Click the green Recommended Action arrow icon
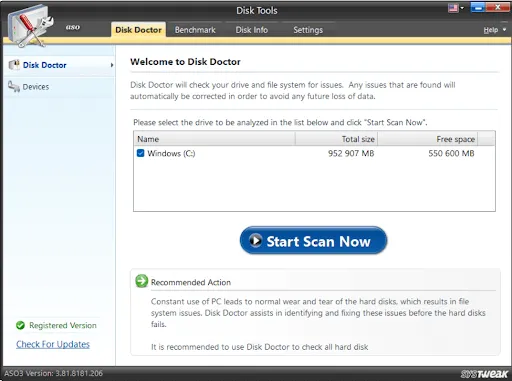 point(142,281)
